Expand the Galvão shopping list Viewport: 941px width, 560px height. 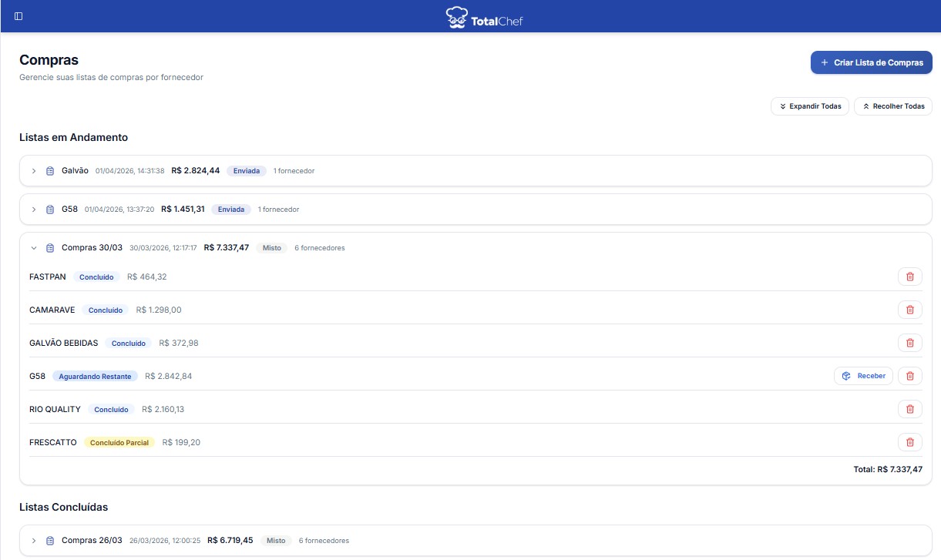34,171
